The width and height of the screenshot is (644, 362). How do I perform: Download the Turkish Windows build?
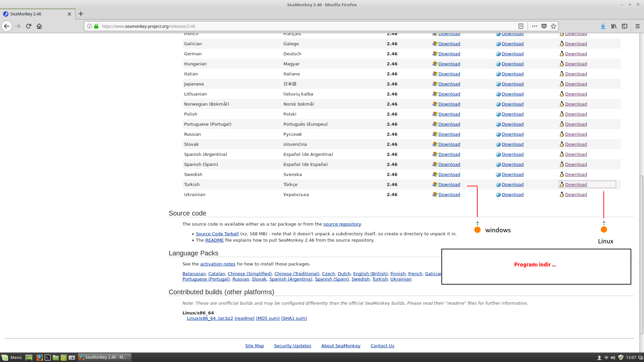pos(449,185)
